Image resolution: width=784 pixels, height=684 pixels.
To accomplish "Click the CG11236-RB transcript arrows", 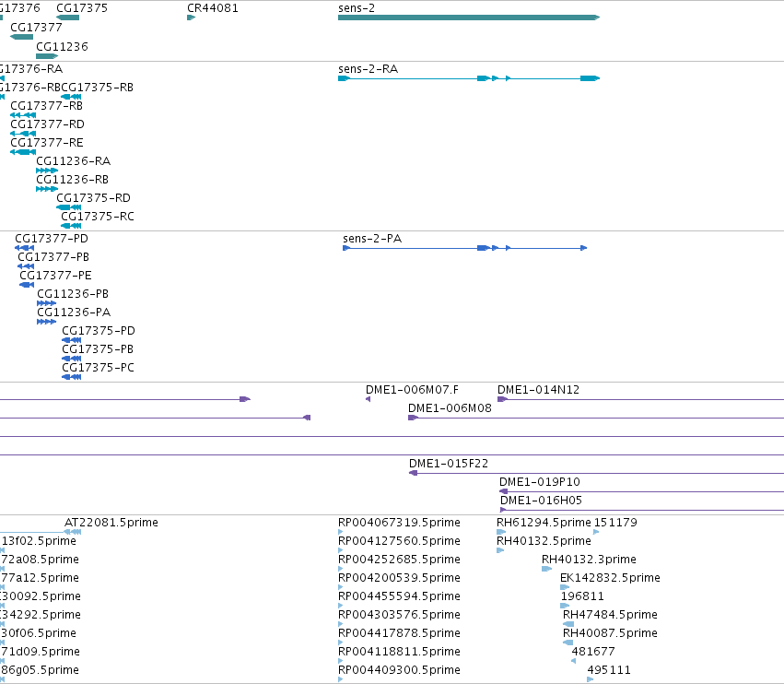I will point(47,189).
